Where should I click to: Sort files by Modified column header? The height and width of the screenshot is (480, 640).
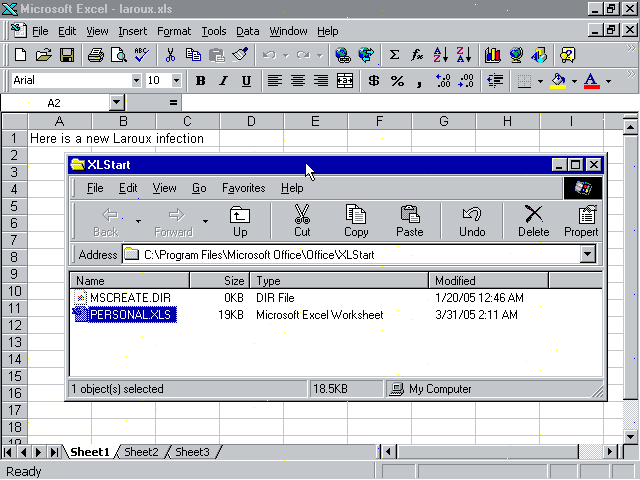coord(489,281)
